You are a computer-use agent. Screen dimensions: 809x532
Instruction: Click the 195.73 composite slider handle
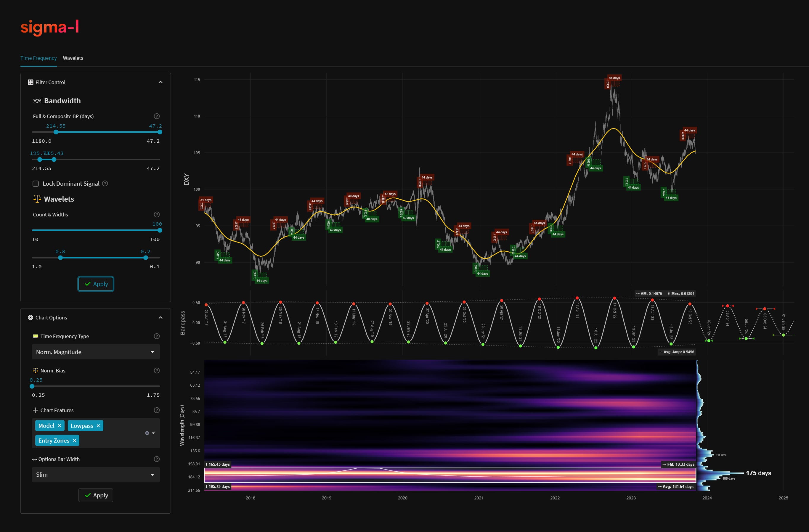pyautogui.click(x=40, y=160)
